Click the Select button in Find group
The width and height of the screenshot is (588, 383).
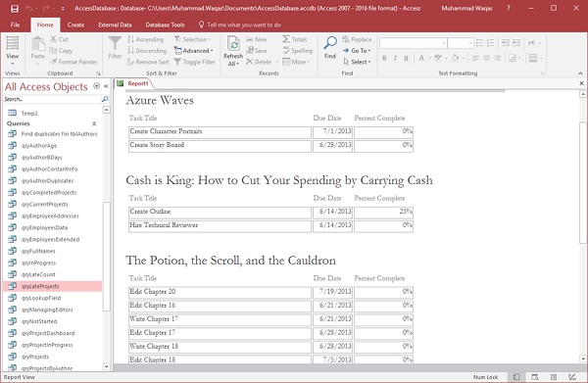(357, 62)
